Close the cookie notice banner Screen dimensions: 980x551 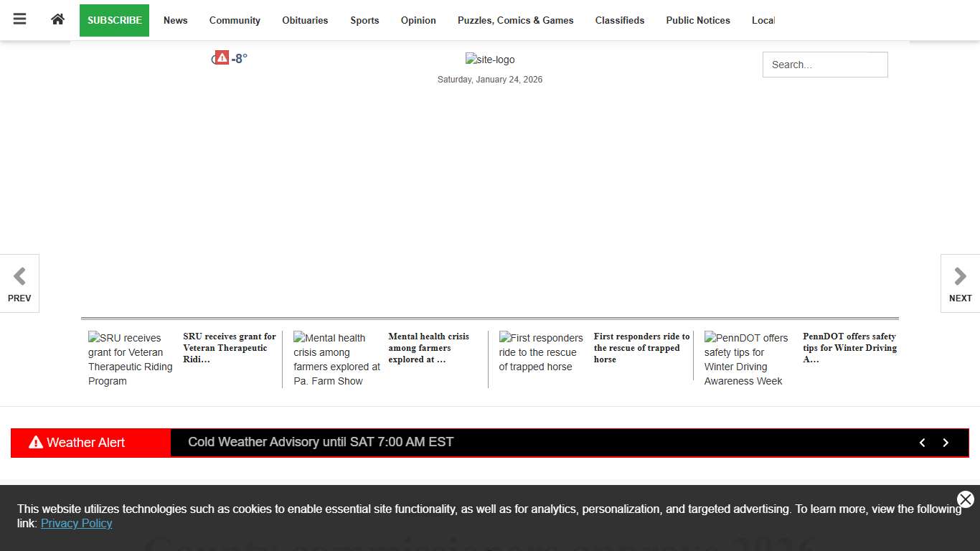(x=965, y=499)
